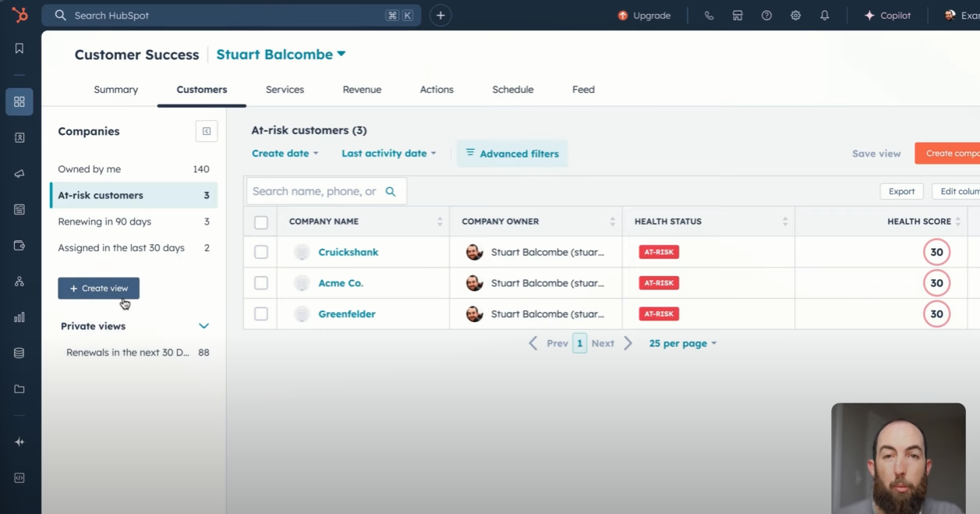Click the Search HubSpot field

click(232, 16)
